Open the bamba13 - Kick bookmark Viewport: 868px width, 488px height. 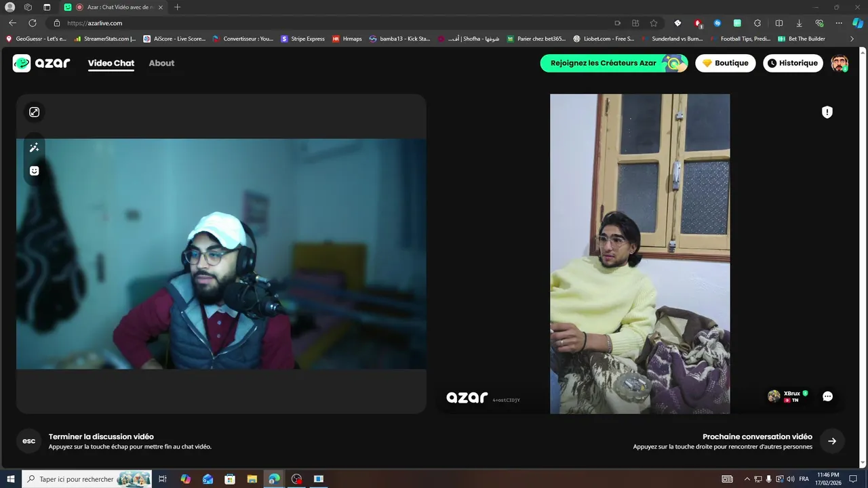click(400, 39)
